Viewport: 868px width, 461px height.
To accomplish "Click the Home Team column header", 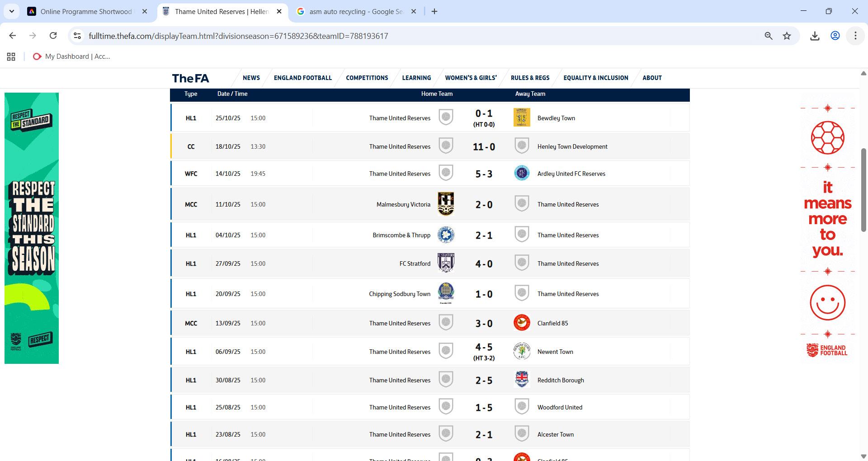I will (x=437, y=94).
